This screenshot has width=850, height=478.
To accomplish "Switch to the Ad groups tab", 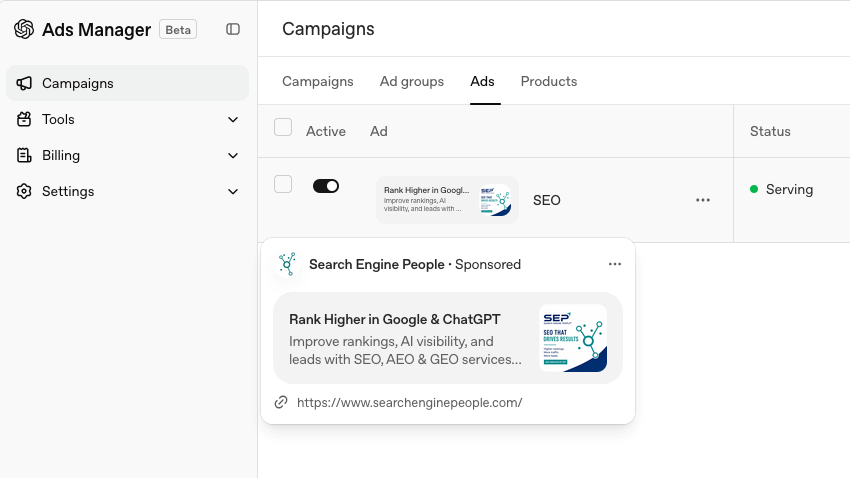I will [x=412, y=81].
